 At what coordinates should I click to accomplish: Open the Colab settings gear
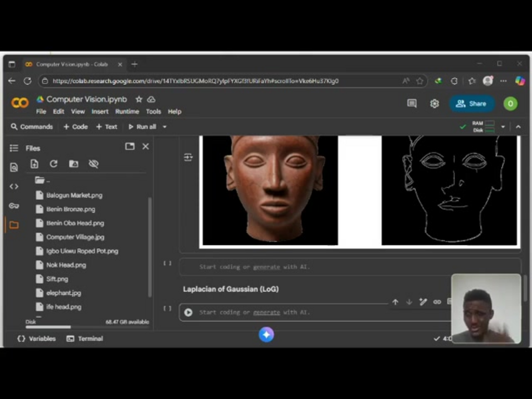tap(434, 104)
